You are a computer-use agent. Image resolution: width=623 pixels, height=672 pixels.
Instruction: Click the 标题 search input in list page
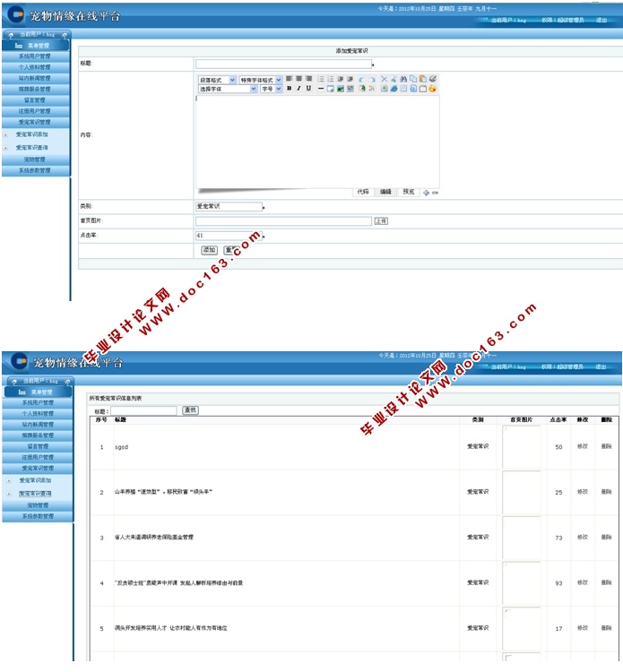coord(143,411)
